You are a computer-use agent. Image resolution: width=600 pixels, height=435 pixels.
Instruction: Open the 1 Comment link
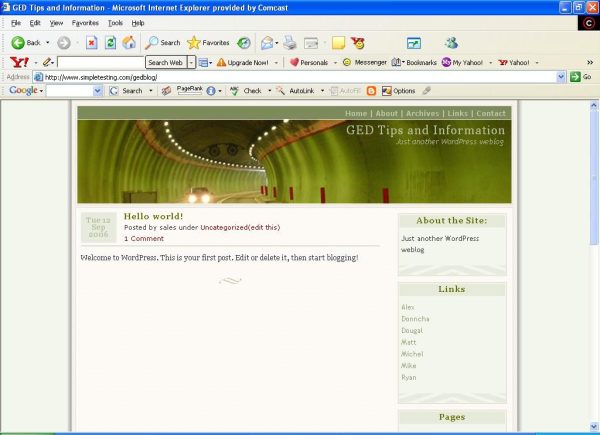pyautogui.click(x=144, y=238)
